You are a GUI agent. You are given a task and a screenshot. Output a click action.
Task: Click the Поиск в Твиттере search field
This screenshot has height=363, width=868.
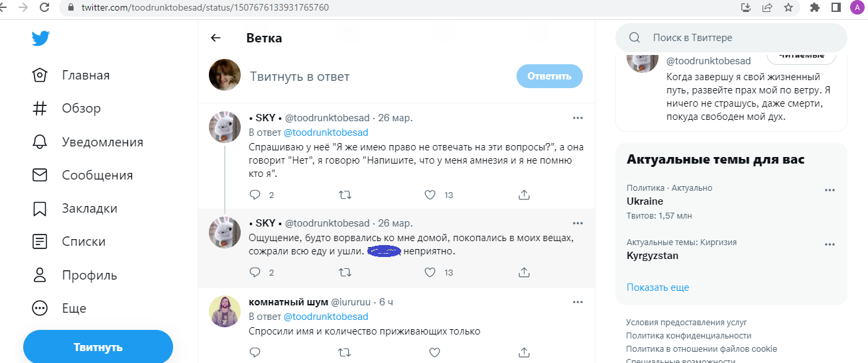coord(736,38)
